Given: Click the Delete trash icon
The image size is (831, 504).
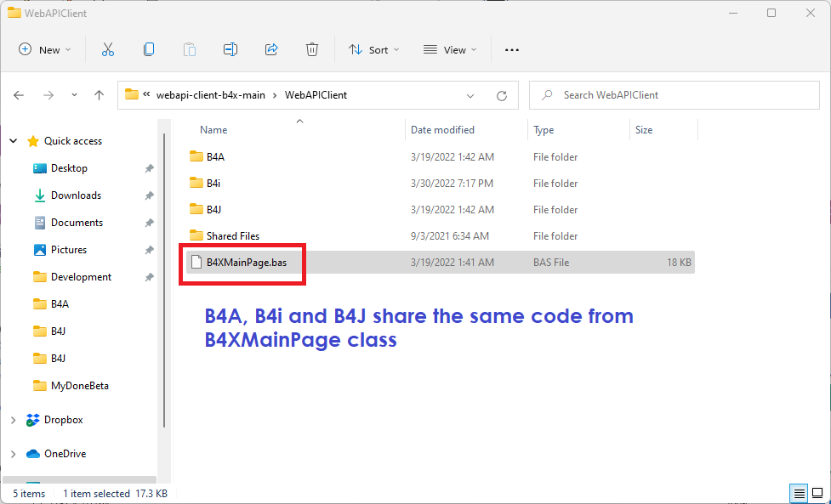Looking at the screenshot, I should pyautogui.click(x=312, y=50).
